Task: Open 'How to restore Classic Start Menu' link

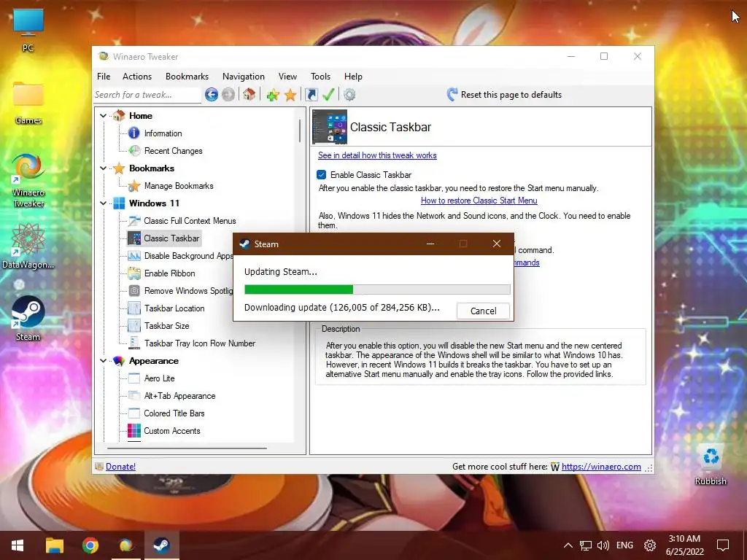Action: tap(479, 201)
